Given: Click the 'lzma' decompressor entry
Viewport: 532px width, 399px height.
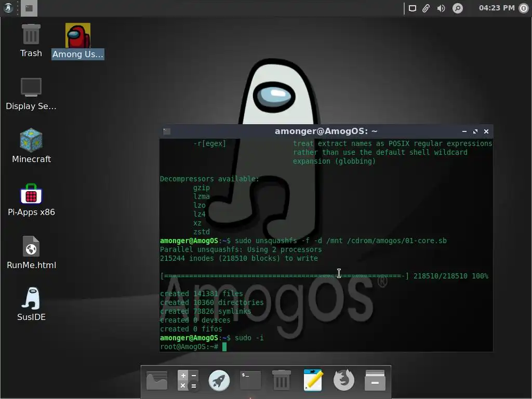Looking at the screenshot, I should coord(201,196).
